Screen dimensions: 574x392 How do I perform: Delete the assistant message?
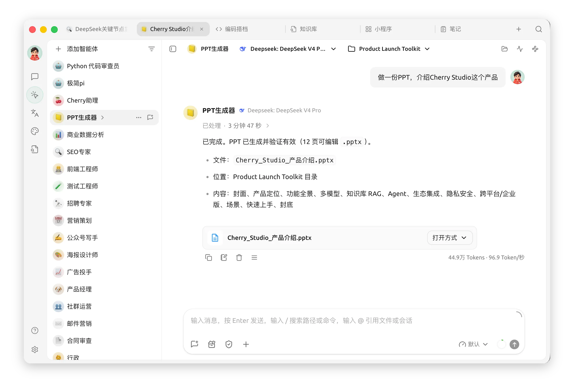tap(239, 258)
